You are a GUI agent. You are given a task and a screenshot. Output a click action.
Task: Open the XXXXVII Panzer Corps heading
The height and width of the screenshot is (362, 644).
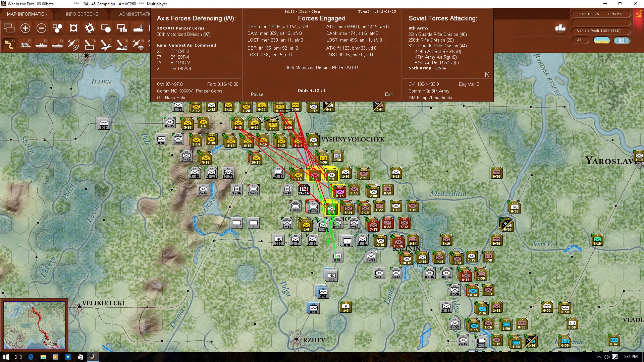tap(180, 28)
